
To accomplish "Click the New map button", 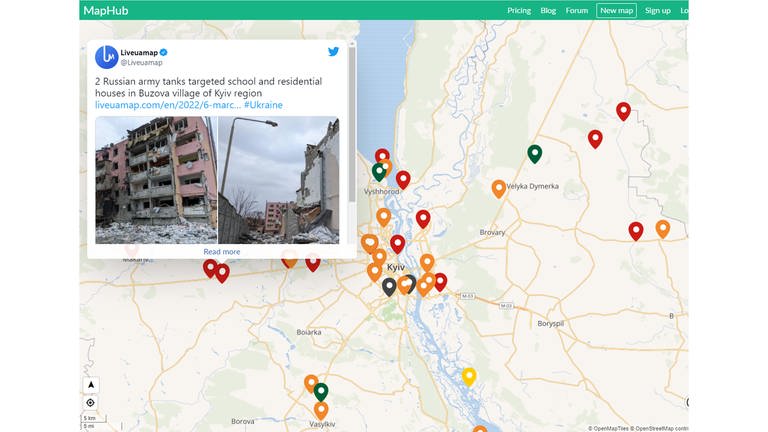I will tap(616, 10).
